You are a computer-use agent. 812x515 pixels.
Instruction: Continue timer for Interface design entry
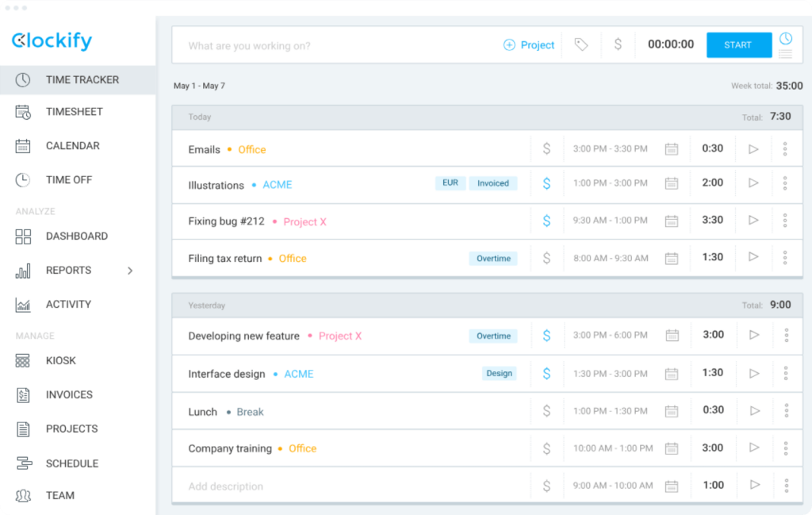[754, 373]
